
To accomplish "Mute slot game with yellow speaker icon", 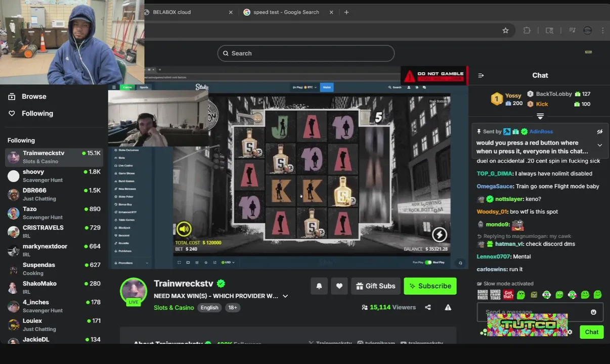I will pyautogui.click(x=184, y=229).
